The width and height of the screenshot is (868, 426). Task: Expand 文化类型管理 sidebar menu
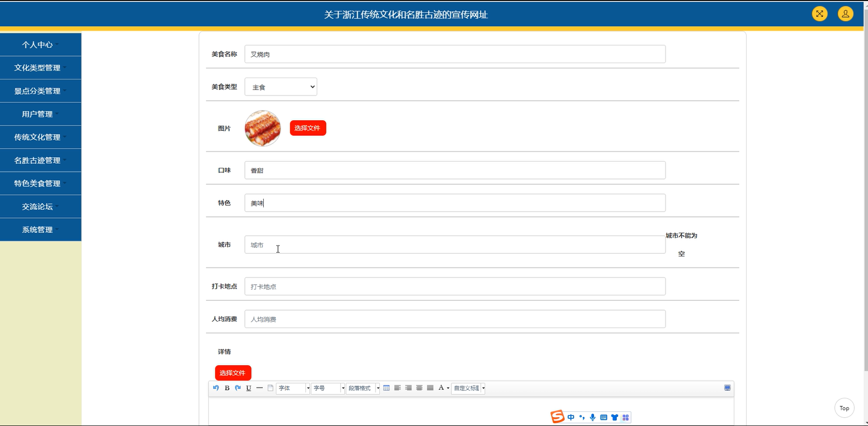(x=40, y=68)
